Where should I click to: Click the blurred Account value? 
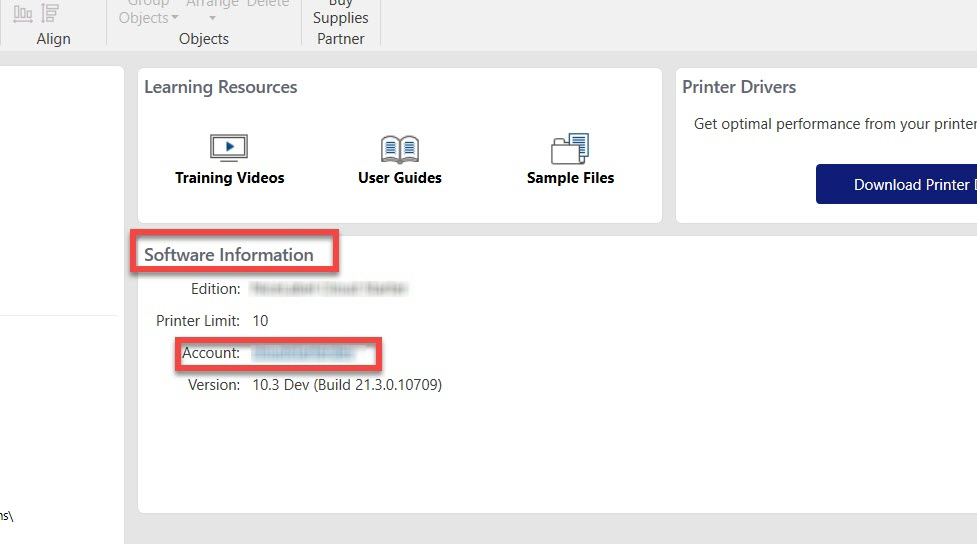(303, 353)
